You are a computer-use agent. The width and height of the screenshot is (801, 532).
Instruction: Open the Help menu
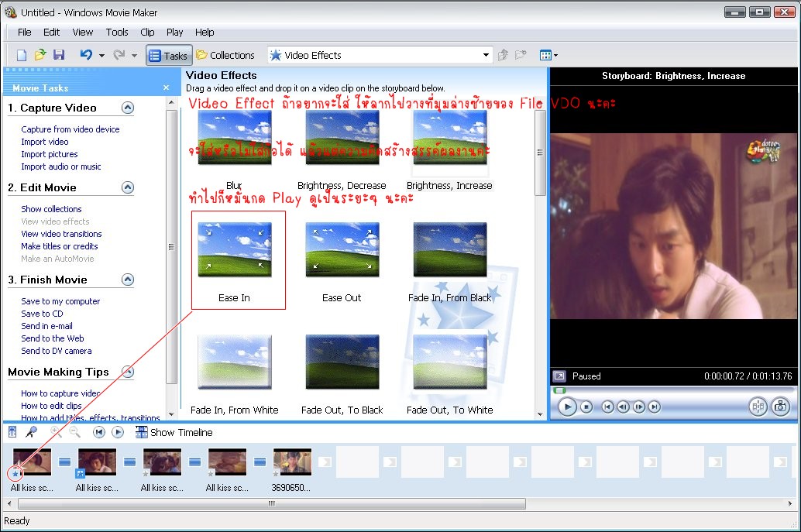tap(205, 33)
